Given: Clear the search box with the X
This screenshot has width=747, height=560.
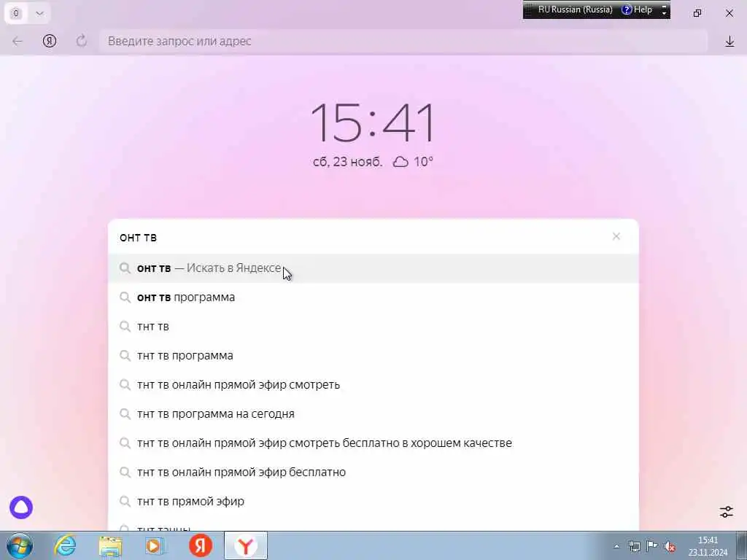Looking at the screenshot, I should point(616,236).
